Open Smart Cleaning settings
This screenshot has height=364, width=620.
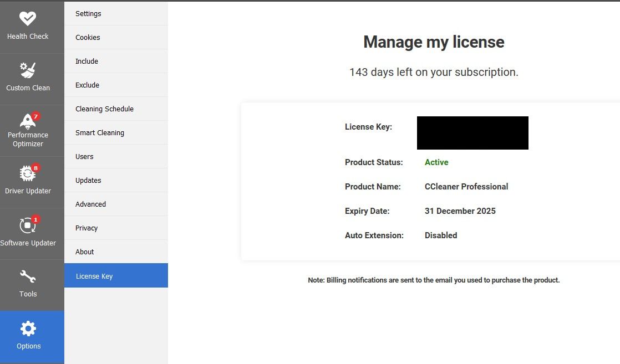click(116, 133)
